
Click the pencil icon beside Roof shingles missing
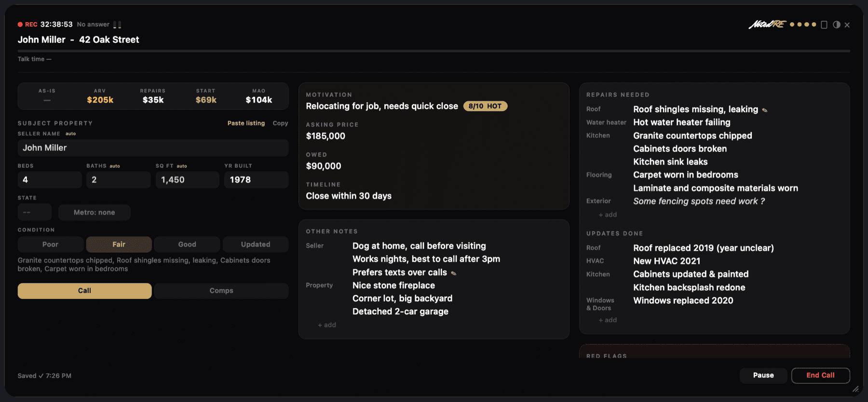pyautogui.click(x=765, y=110)
